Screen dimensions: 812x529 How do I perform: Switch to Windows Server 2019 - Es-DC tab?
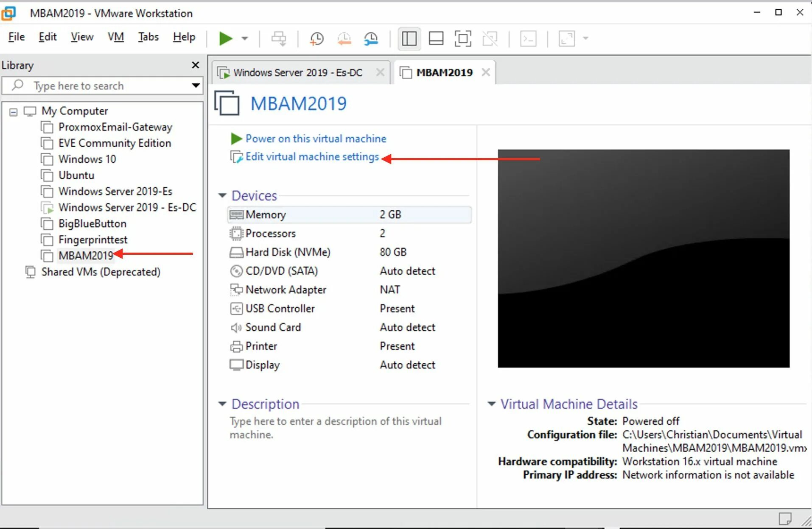(297, 72)
